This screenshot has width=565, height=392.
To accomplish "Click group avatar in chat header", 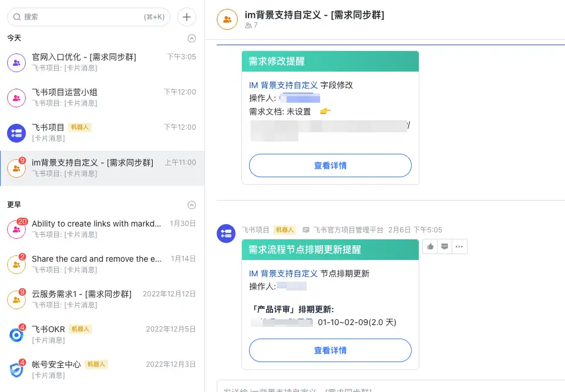I will click(x=227, y=19).
